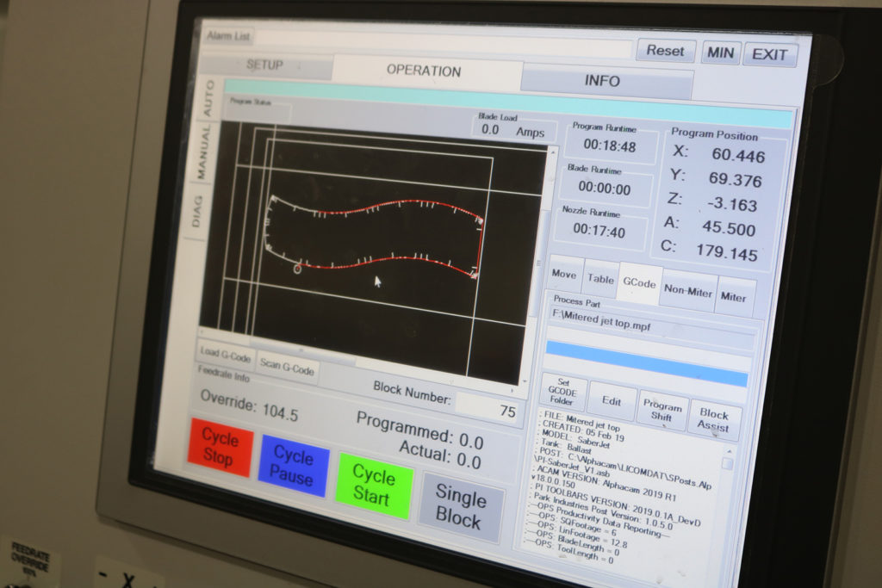Viewport: 882px width, 588px height.
Task: Toggle Single Block mode
Action: (460, 507)
